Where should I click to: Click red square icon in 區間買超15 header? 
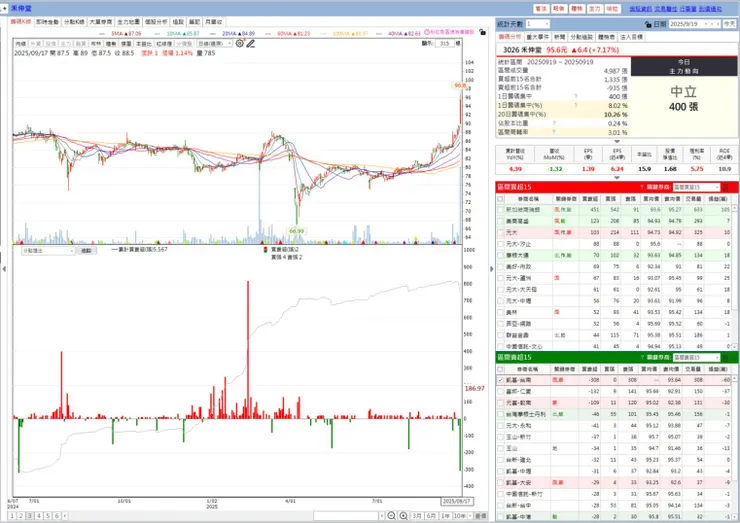pos(725,187)
